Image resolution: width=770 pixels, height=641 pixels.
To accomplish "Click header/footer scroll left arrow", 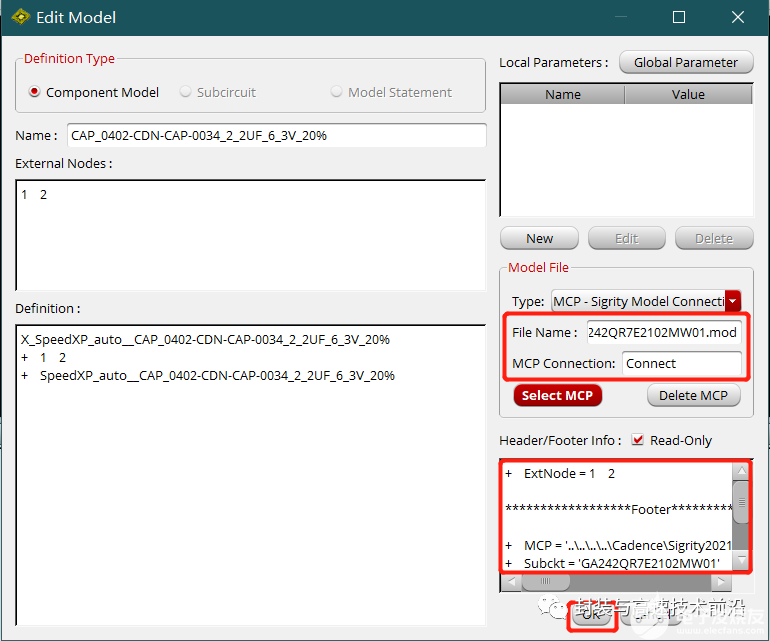I will (511, 582).
